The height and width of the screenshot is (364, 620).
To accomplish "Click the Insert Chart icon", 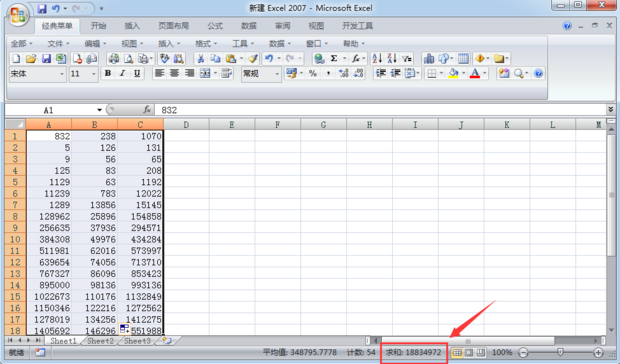I will click(429, 58).
